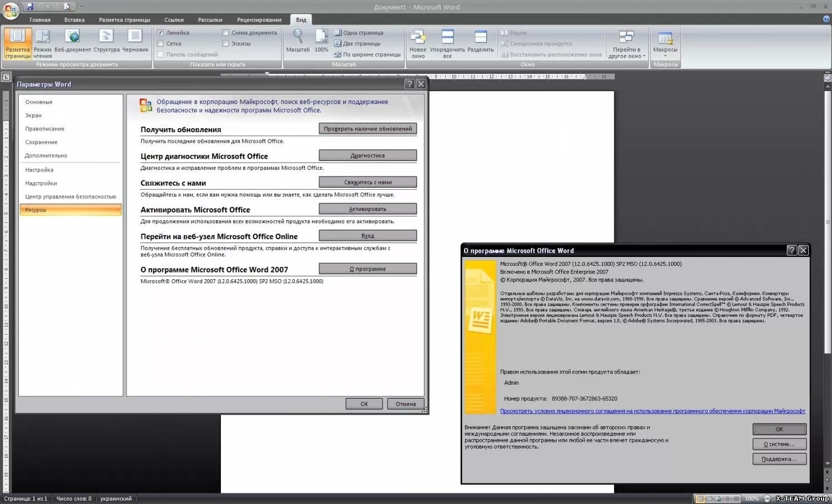Click the ruler toggle icon above vertical scrollbar
The image size is (832, 504).
pyautogui.click(x=827, y=78)
